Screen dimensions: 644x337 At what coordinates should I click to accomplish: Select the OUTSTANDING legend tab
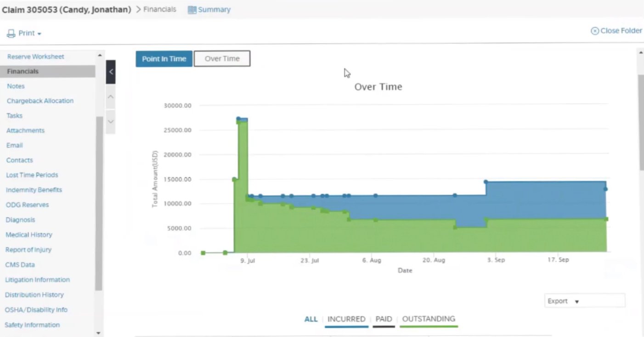[429, 319]
